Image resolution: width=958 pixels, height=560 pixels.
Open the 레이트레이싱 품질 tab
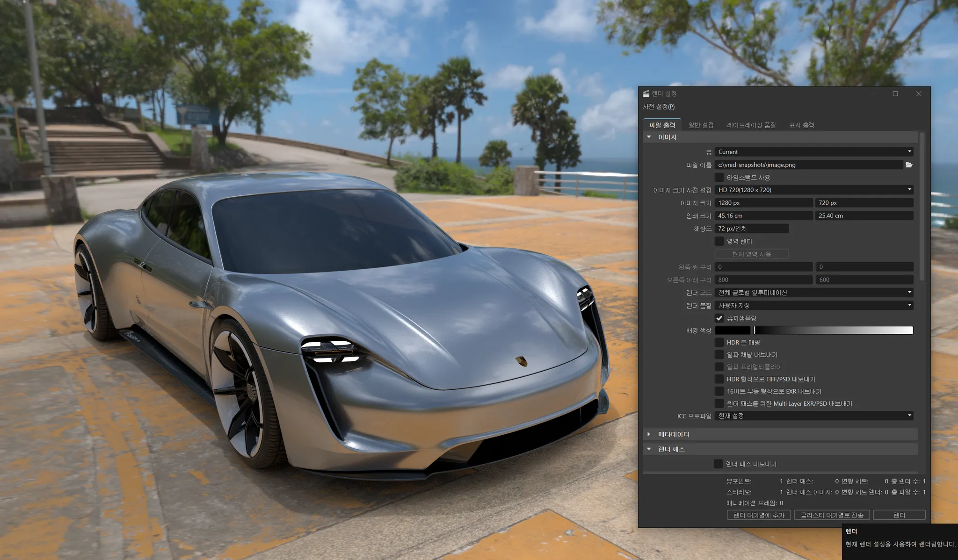tap(751, 125)
